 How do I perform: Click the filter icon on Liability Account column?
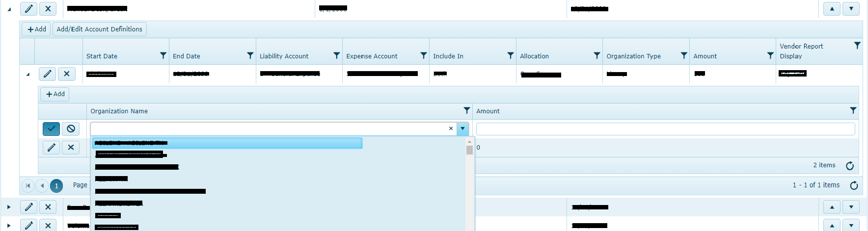[336, 56]
